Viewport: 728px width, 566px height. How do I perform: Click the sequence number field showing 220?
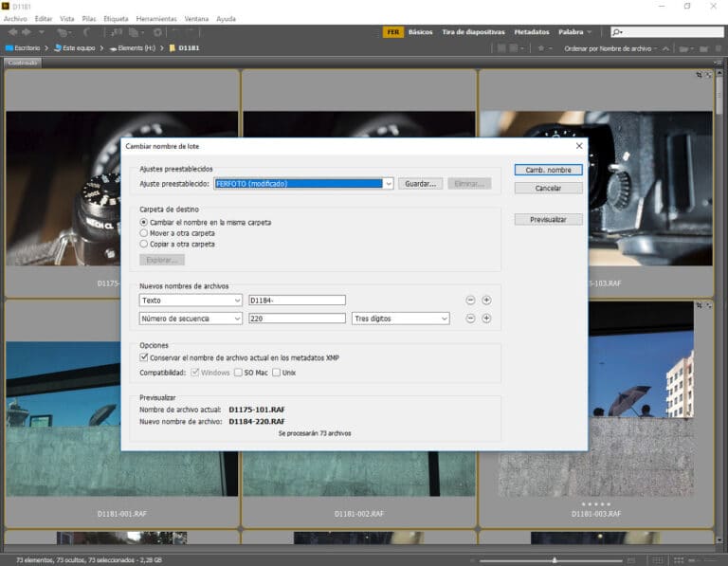(x=297, y=319)
